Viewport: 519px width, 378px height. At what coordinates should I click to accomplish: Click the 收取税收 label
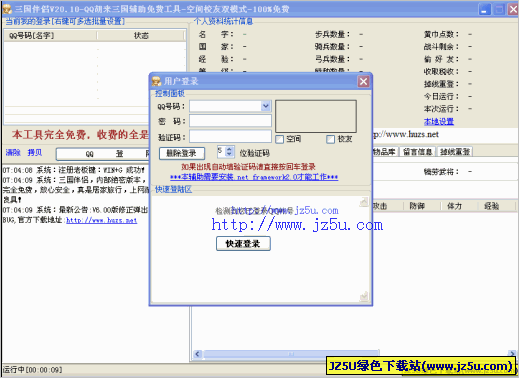tap(441, 71)
